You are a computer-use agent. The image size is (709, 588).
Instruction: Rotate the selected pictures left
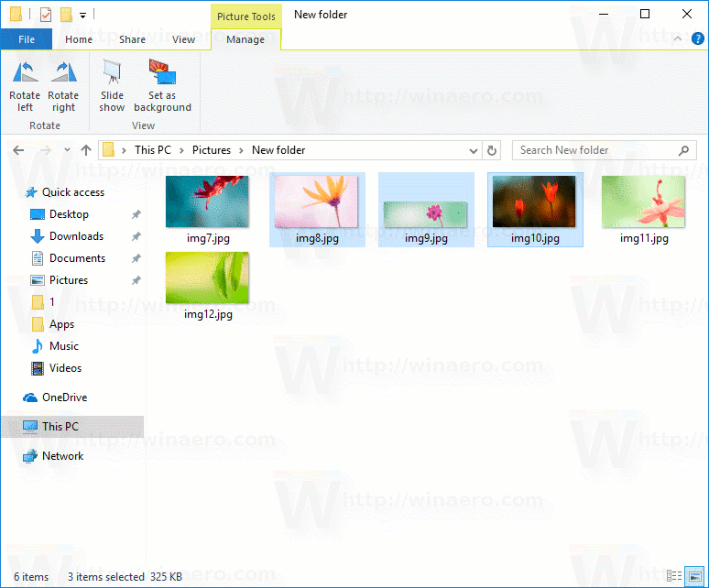(25, 86)
